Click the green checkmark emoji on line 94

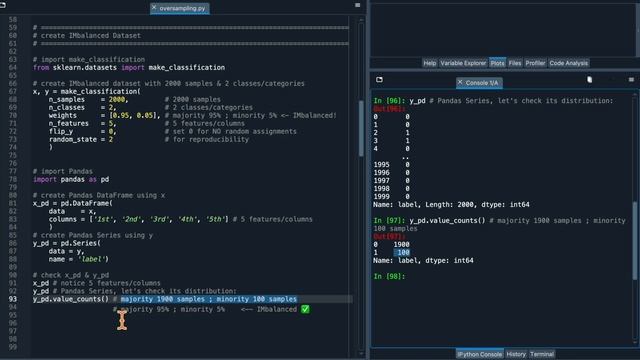coord(305,309)
